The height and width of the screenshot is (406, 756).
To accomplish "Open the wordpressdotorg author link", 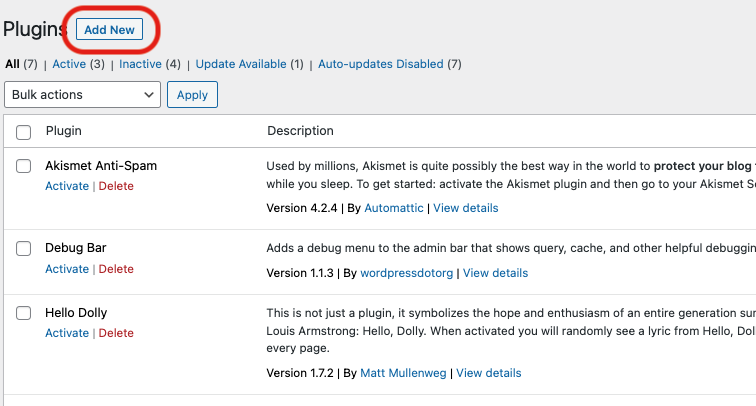I will [x=407, y=273].
